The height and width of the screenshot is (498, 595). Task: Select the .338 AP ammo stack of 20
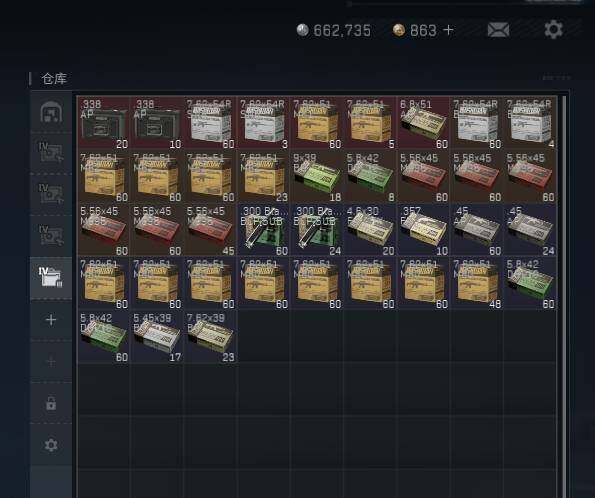pos(104,123)
